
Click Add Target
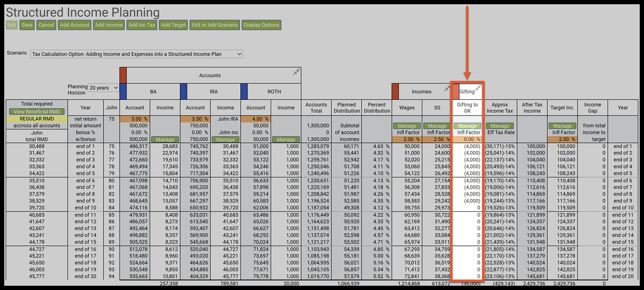coord(173,25)
